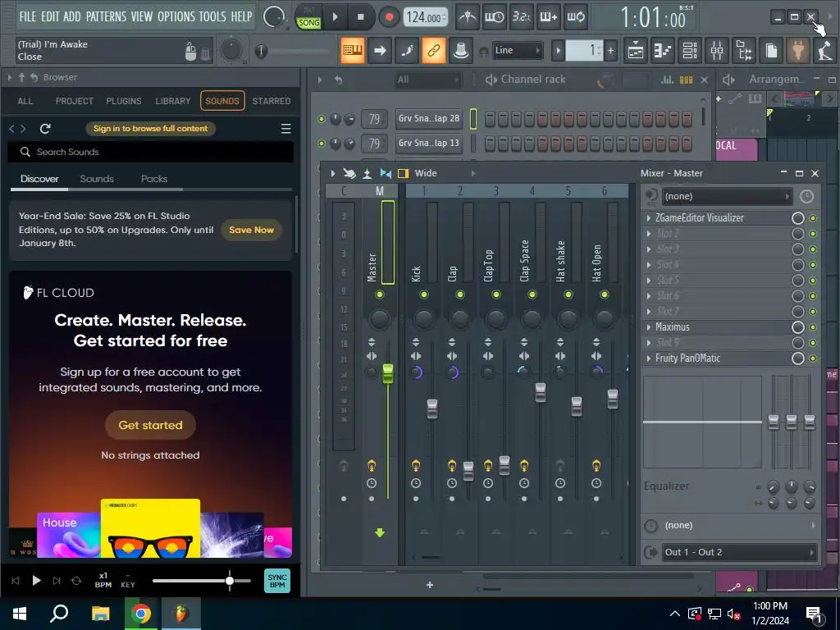The height and width of the screenshot is (630, 840).
Task: Click Sign in to browse full content
Action: click(151, 129)
